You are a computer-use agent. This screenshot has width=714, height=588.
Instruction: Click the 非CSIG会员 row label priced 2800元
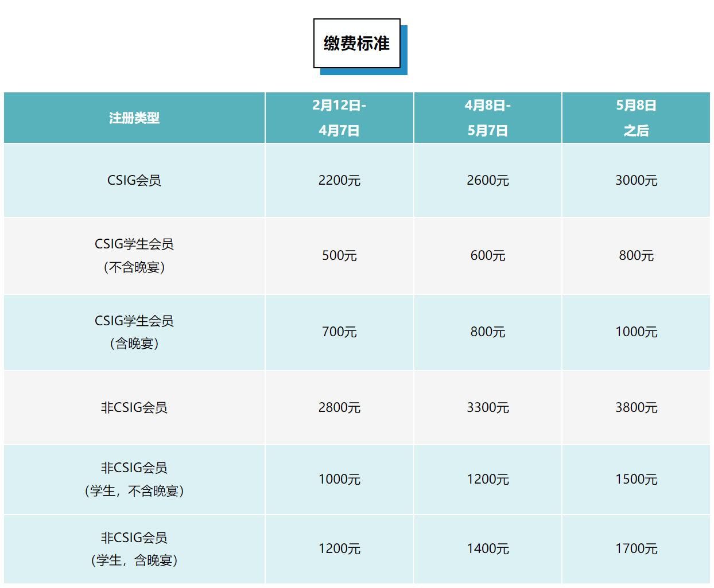click(134, 407)
